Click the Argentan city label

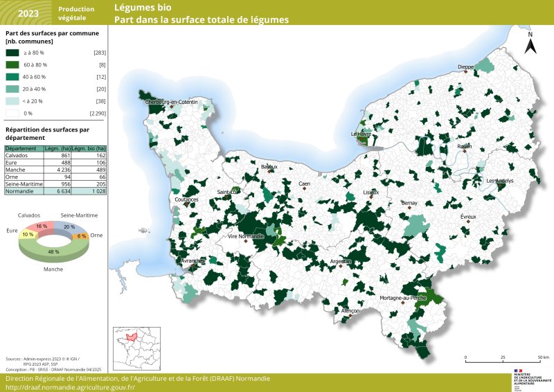coord(341,262)
